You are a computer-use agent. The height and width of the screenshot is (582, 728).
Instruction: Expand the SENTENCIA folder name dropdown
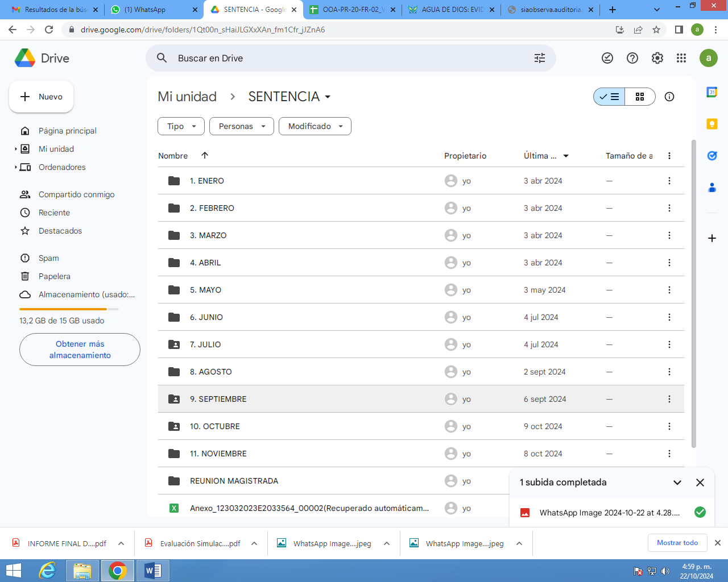tap(328, 97)
